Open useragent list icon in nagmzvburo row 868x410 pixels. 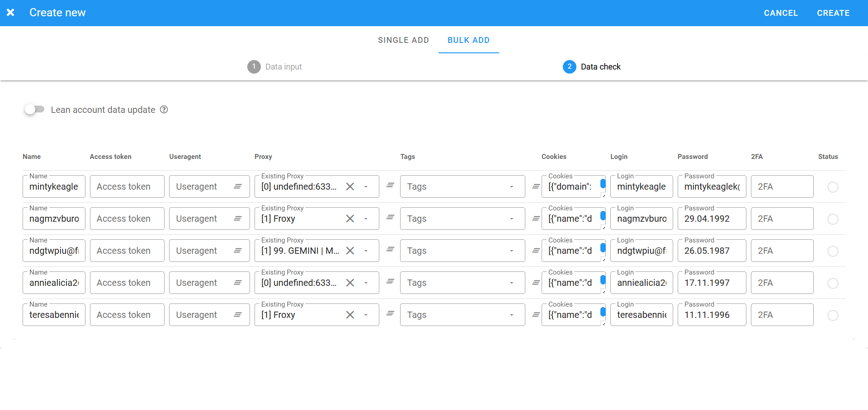(x=238, y=219)
